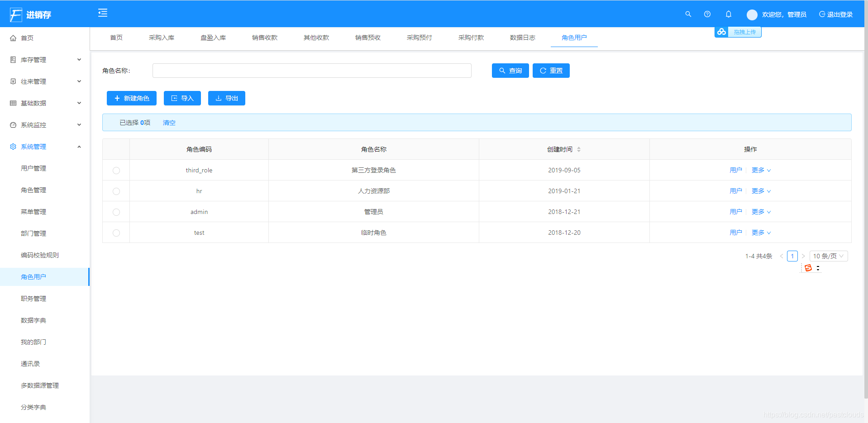Switch to the 其他收款 tab

pyautogui.click(x=316, y=38)
